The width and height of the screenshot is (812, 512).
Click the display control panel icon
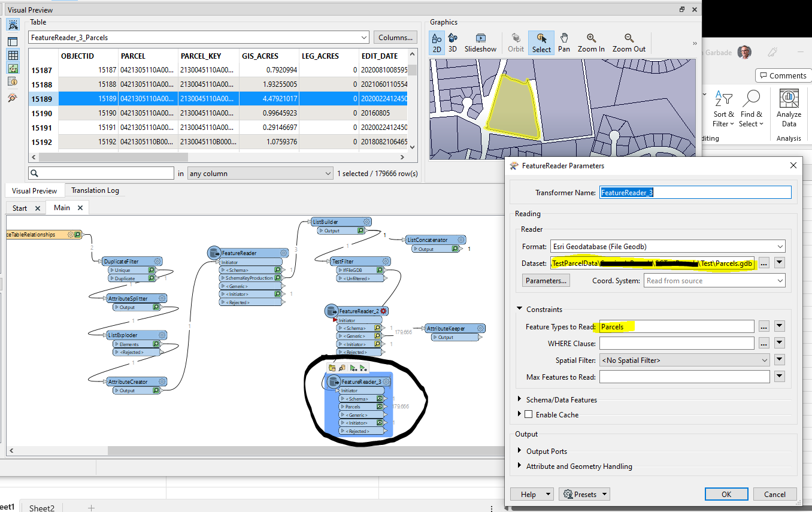point(13,41)
